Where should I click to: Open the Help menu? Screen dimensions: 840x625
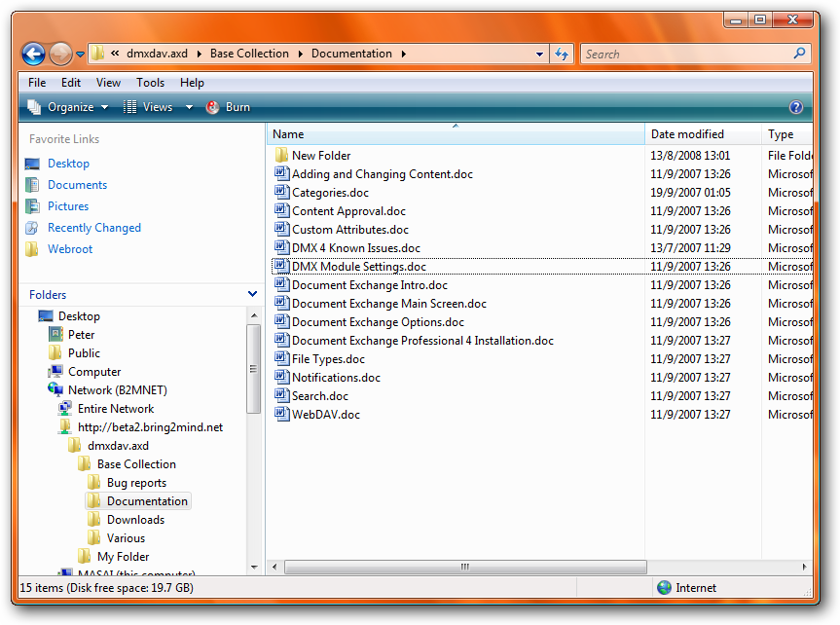coord(192,83)
